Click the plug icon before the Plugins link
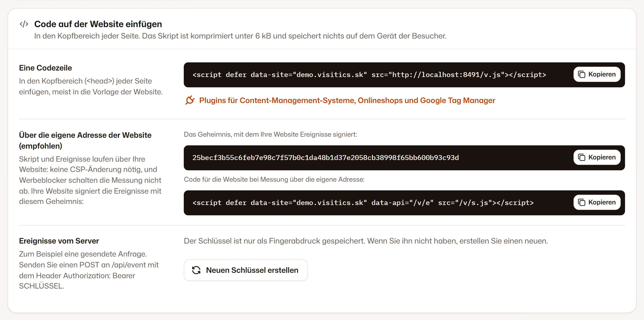 coord(190,100)
